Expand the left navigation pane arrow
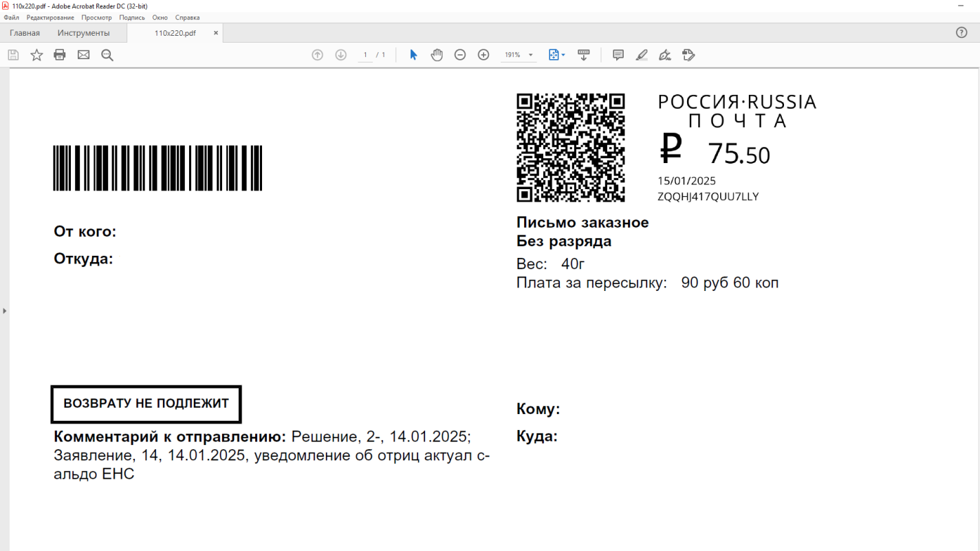This screenshot has width=980, height=551. click(4, 311)
